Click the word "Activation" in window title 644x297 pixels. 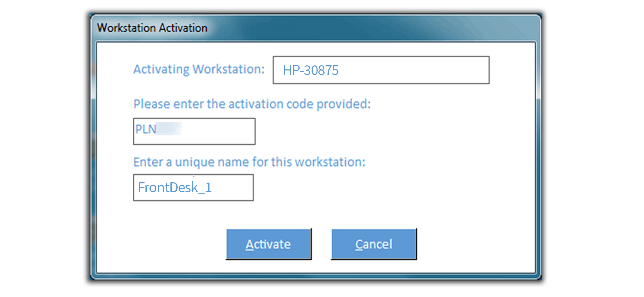point(184,28)
